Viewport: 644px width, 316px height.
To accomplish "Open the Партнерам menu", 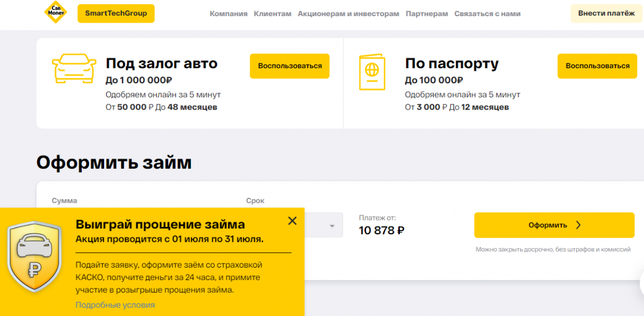I will coord(427,14).
